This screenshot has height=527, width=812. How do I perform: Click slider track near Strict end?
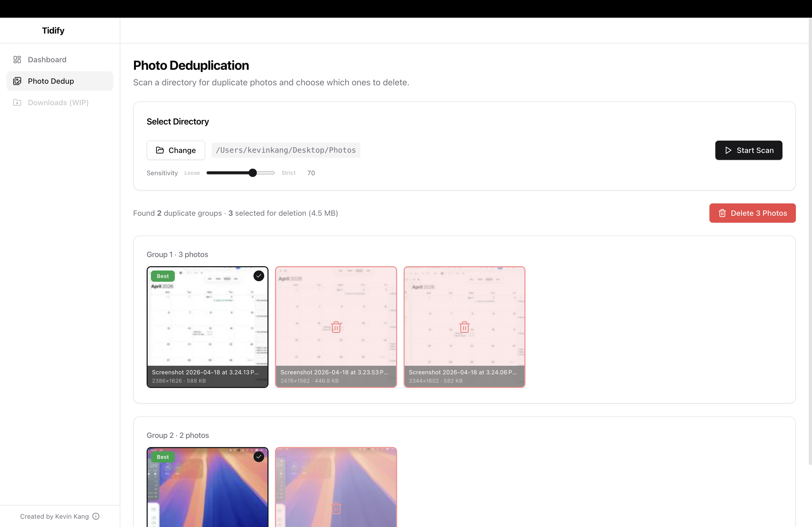point(270,173)
